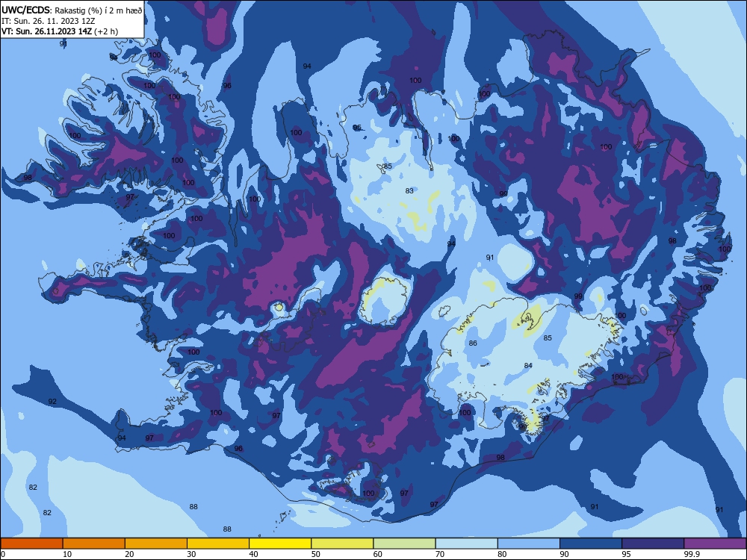747x560 pixels.
Task: Click the 'IT: Sun. 26. 11. 2023 12Z' line
Action: (48, 21)
